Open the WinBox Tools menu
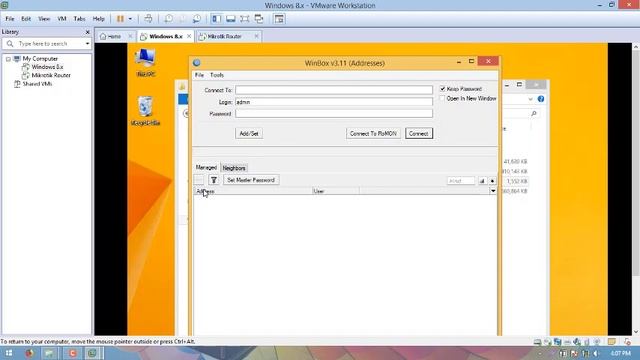Screen dimensions: 640x360 tap(217, 75)
